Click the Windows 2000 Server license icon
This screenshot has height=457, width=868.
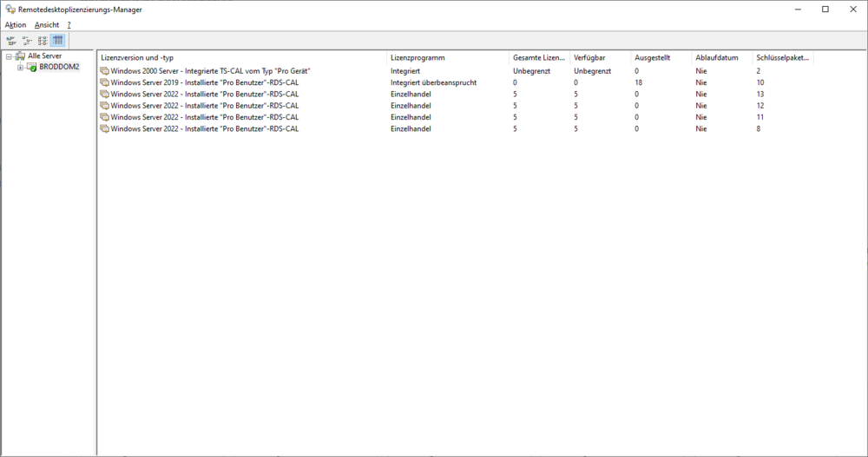click(104, 70)
